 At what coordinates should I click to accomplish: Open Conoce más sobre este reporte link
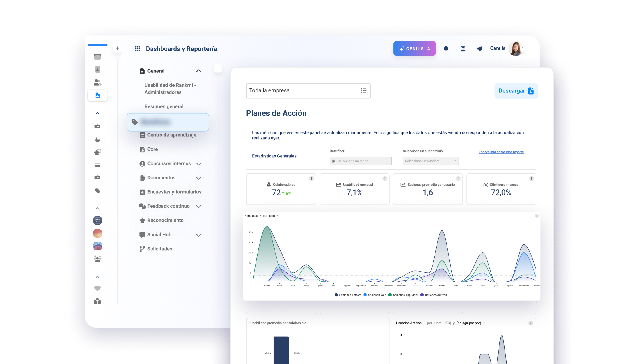click(x=501, y=152)
